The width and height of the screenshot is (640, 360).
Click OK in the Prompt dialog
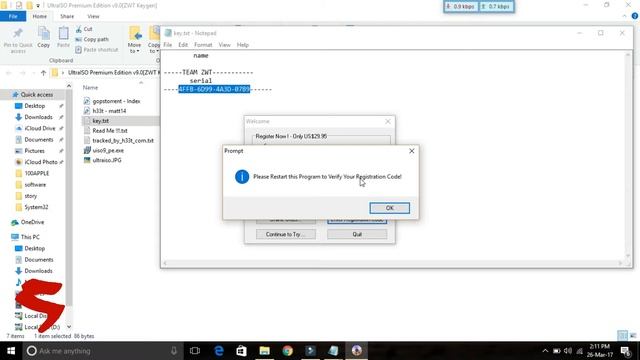tap(389, 208)
